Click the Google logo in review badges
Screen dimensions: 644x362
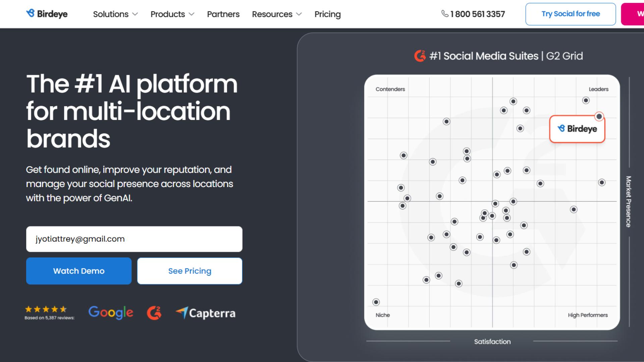tap(111, 312)
